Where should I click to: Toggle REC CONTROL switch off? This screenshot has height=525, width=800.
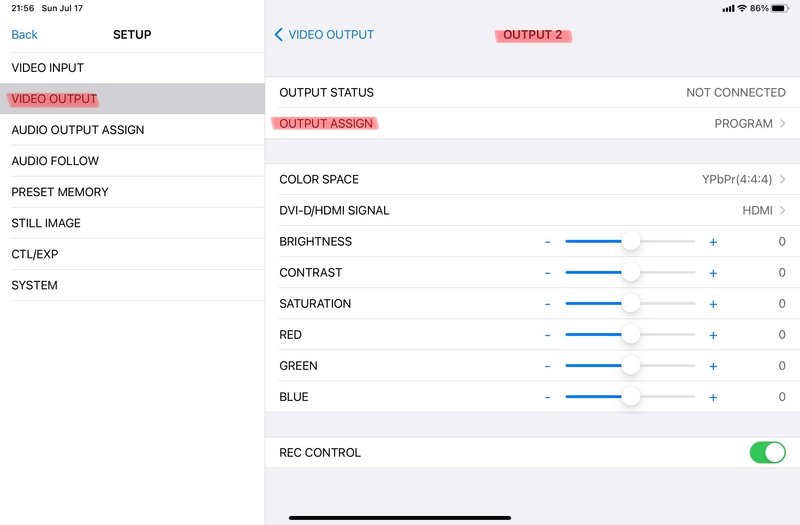[767, 453]
